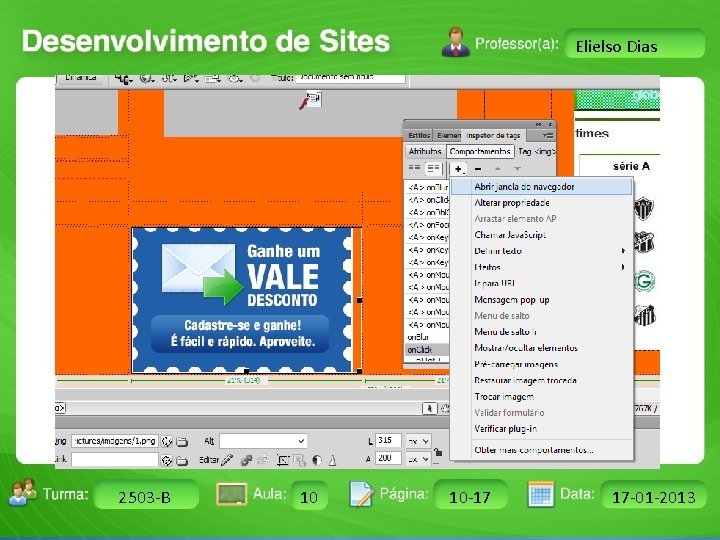Click point-to-file icon beside Link field

click(x=167, y=460)
